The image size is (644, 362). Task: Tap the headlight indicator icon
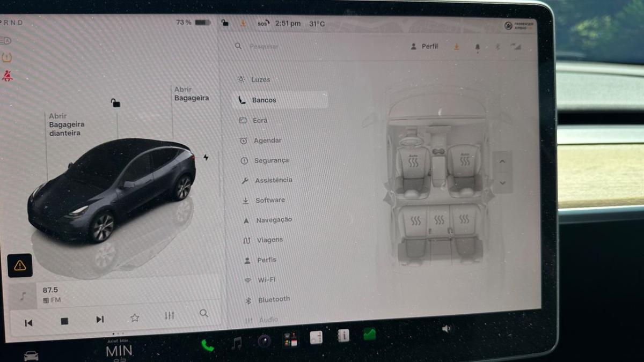5,40
